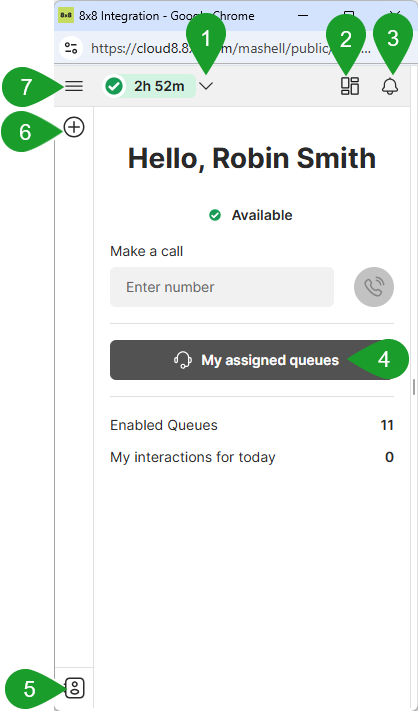Select the headset icon on the queues button
The height and width of the screenshot is (711, 418).
click(x=182, y=360)
